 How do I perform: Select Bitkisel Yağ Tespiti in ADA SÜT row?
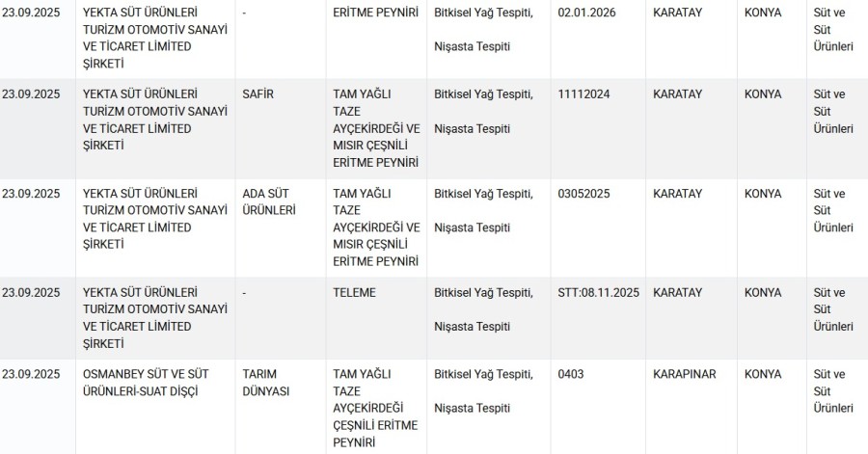coord(483,194)
